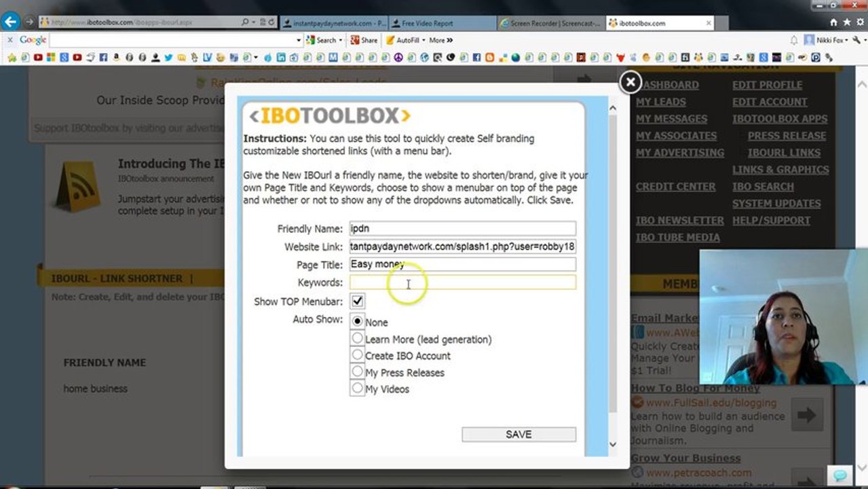This screenshot has width=868, height=489.
Task: Click the red bull-head bookmark icon
Action: tap(620, 58)
